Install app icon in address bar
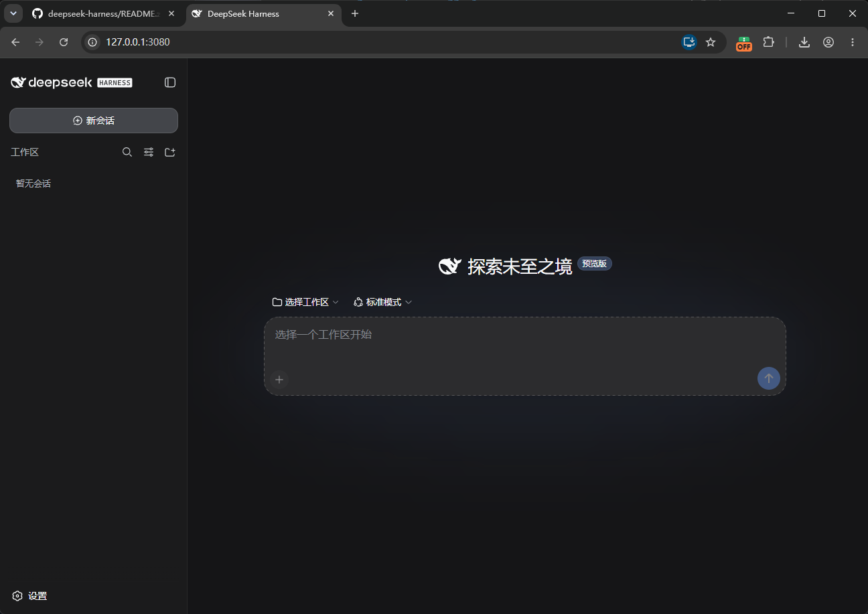 (689, 42)
